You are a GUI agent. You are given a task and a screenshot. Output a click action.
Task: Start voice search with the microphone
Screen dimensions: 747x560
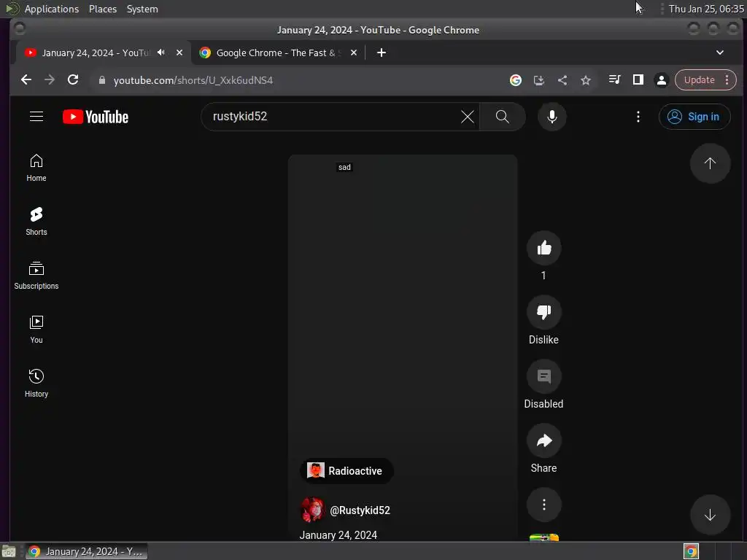point(551,117)
